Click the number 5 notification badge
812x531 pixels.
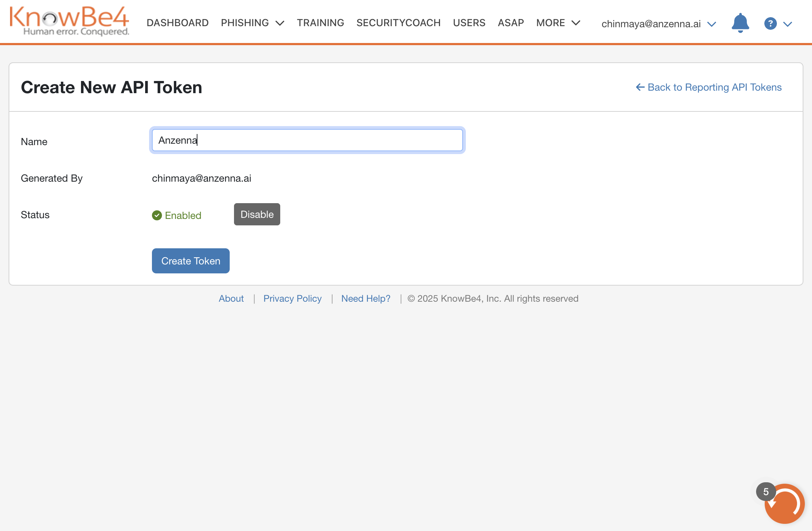point(766,492)
